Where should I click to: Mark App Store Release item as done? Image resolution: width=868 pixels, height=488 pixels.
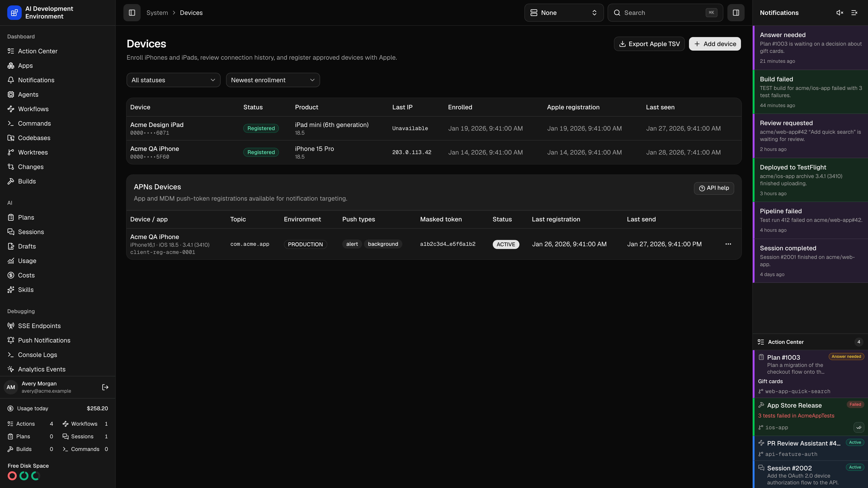(x=859, y=427)
